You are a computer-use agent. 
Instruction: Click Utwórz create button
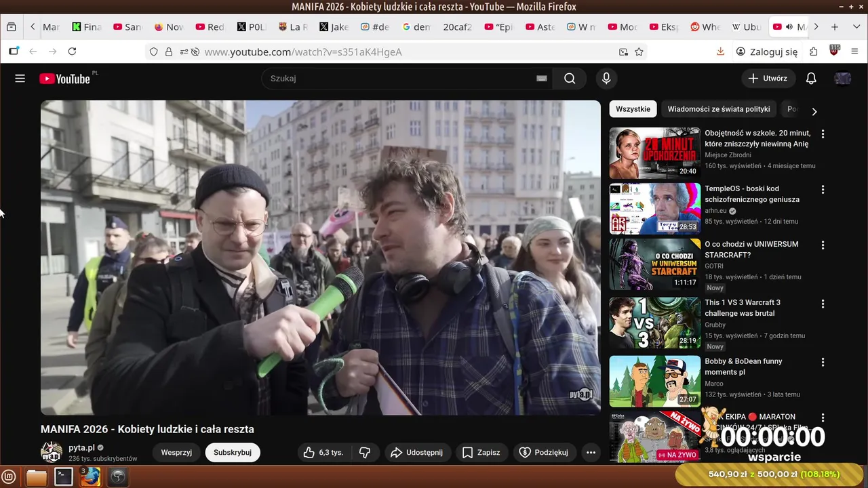(768, 79)
